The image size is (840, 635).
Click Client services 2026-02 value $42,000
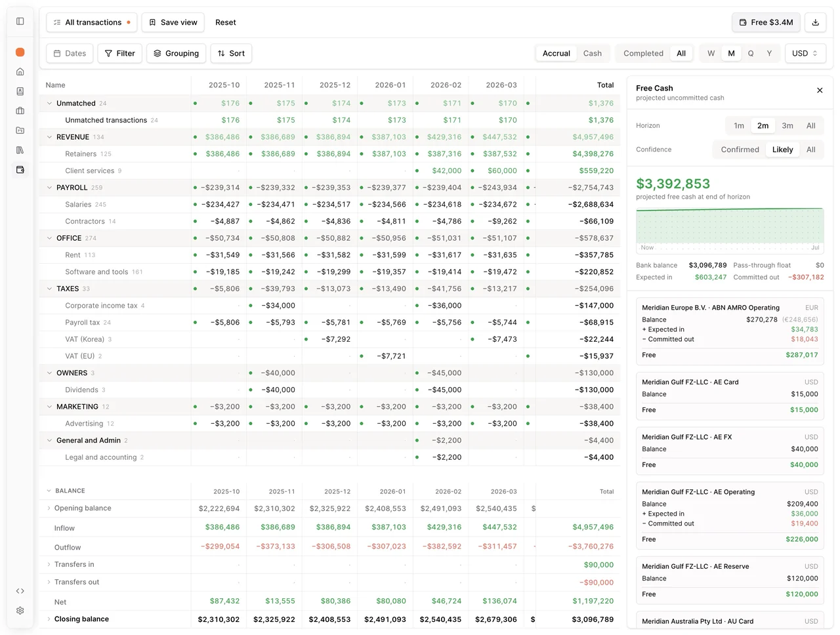(x=446, y=171)
